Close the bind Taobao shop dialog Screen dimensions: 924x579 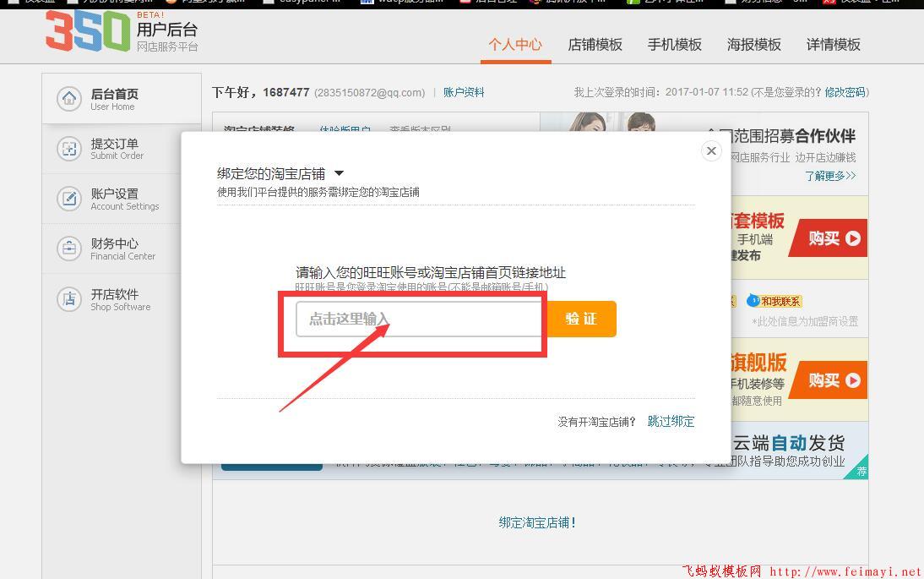pyautogui.click(x=711, y=151)
